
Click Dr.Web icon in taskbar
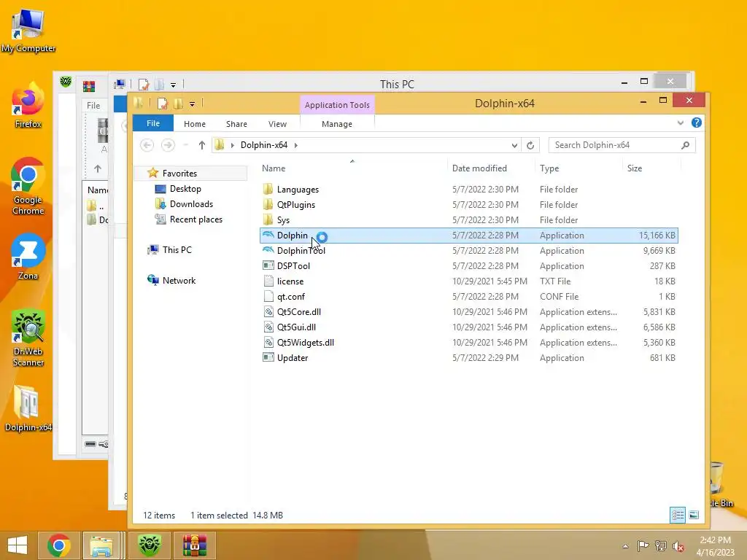coord(150,545)
